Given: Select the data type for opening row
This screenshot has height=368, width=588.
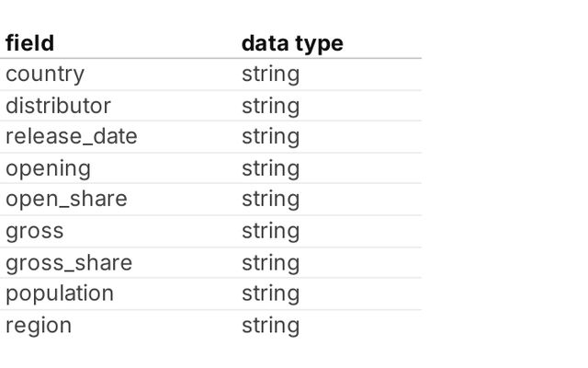Looking at the screenshot, I should 270,168.
